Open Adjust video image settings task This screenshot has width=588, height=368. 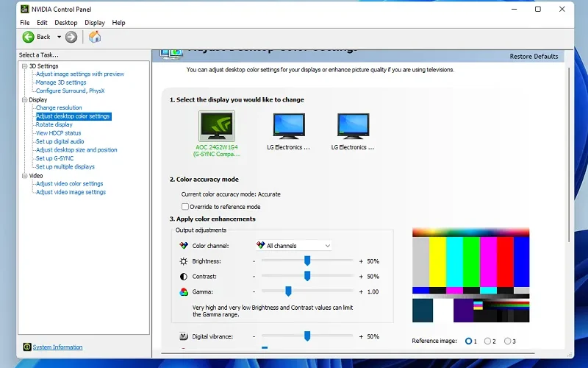(71, 192)
